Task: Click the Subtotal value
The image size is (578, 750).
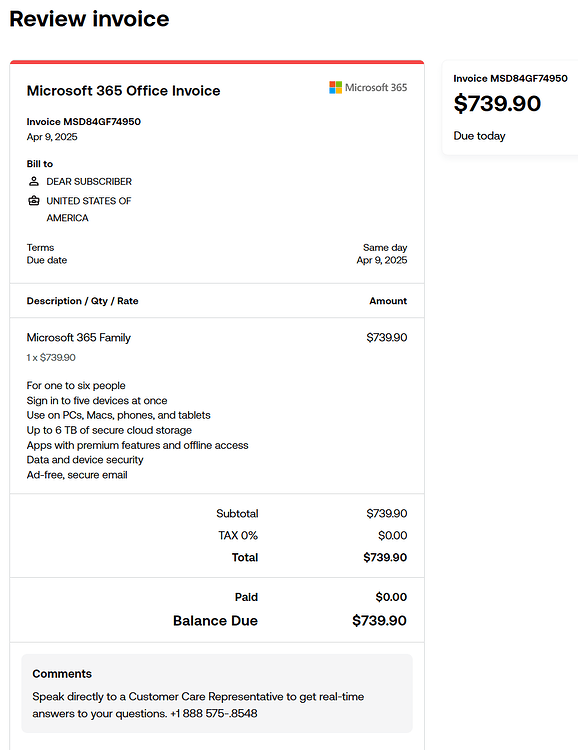Action: 387,513
